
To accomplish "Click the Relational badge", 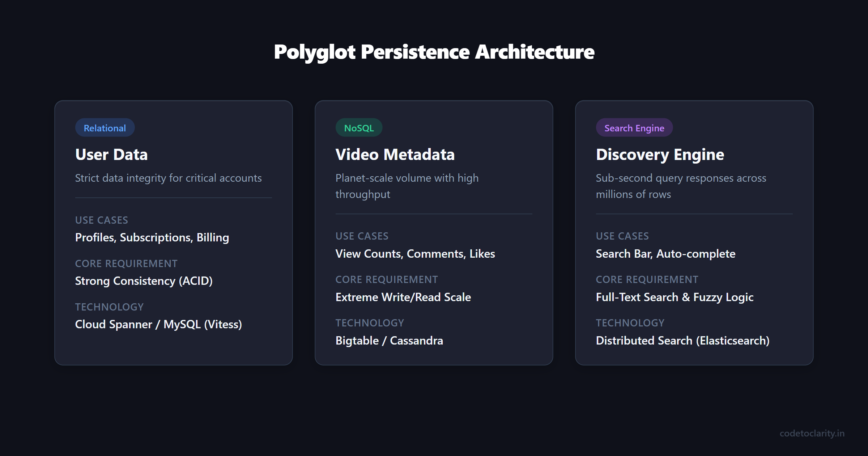I will coord(105,128).
